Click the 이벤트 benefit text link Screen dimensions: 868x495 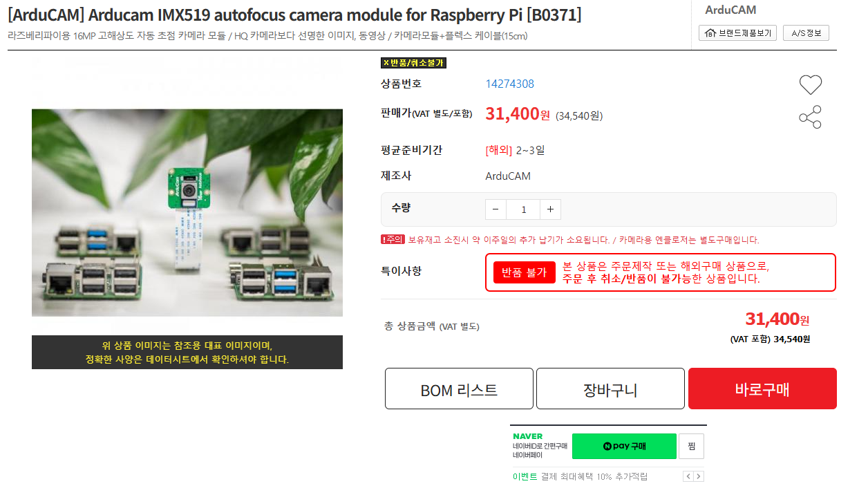525,476
